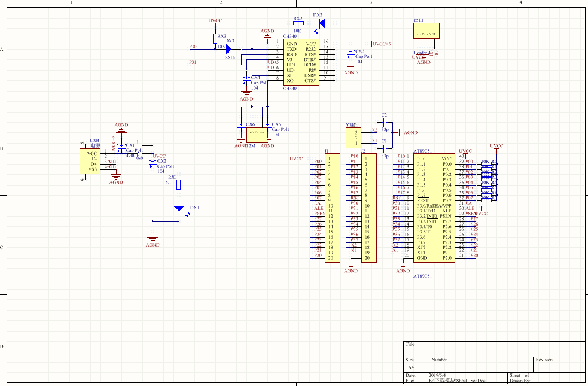Click the PSEN net label on J1
This screenshot has width=588, height=386.
pos(319,214)
